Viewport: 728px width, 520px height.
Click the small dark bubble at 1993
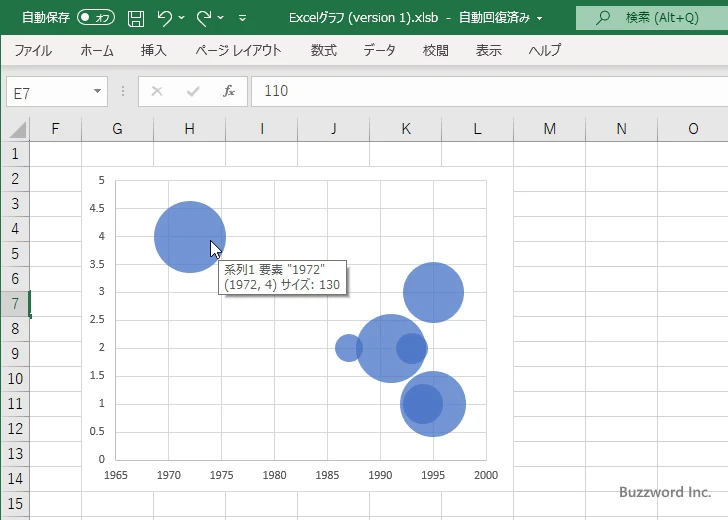[412, 348]
